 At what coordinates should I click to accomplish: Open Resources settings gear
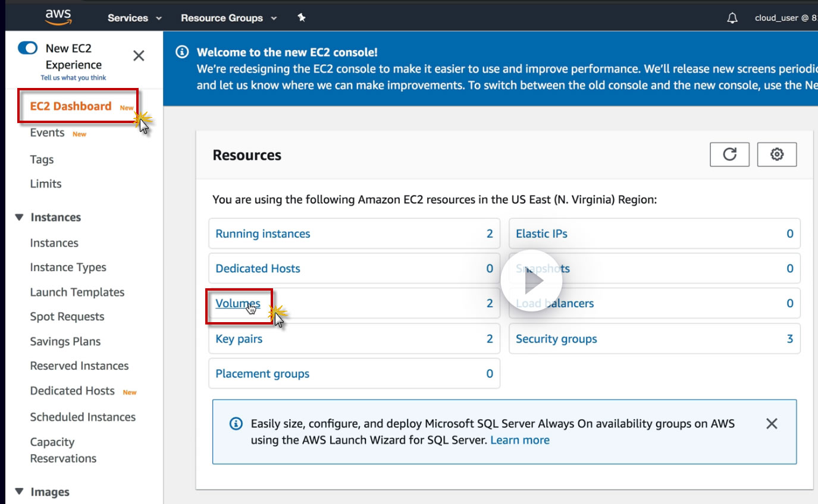(776, 155)
